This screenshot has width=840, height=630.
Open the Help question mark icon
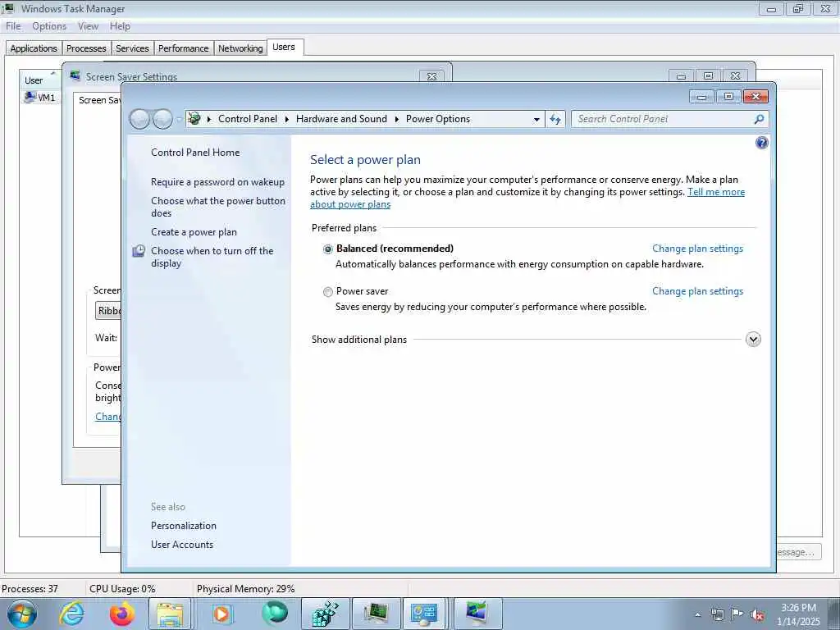(761, 143)
